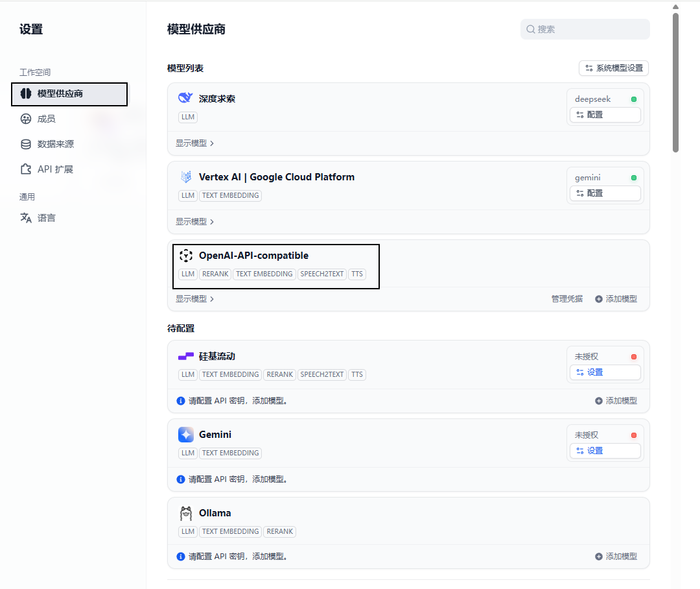The height and width of the screenshot is (589, 700).
Task: Click the 搜索 input field
Action: [x=590, y=29]
